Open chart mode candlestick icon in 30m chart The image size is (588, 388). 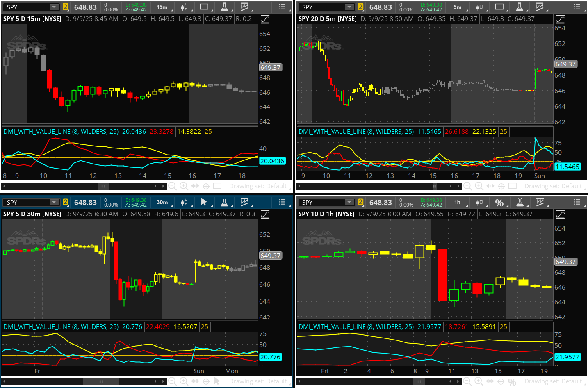point(185,202)
